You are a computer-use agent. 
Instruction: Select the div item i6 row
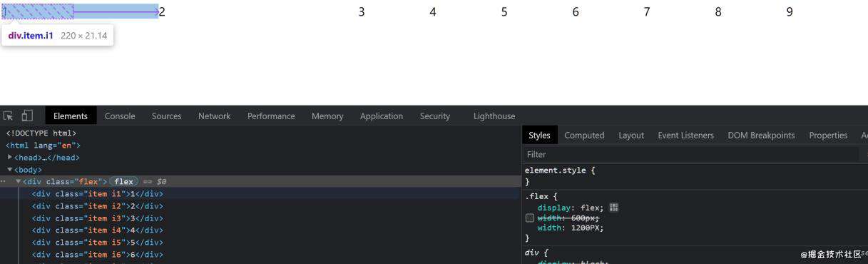coord(97,254)
